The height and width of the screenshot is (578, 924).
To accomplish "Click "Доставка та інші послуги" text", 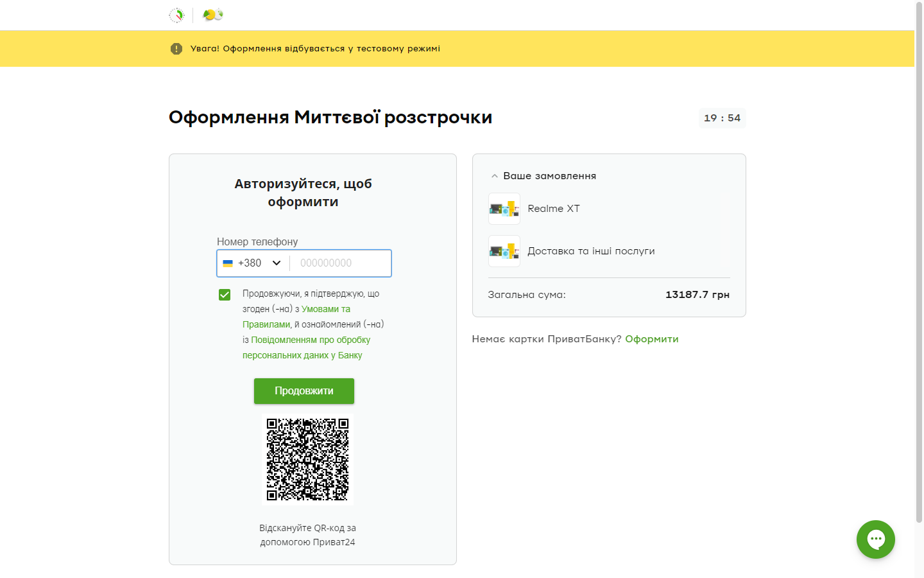I will coord(591,251).
